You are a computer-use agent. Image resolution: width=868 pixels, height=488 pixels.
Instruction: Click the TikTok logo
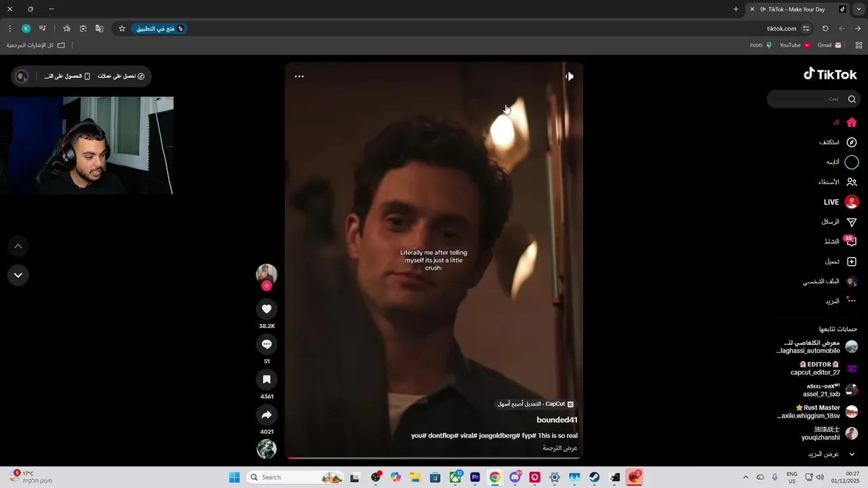pos(830,75)
